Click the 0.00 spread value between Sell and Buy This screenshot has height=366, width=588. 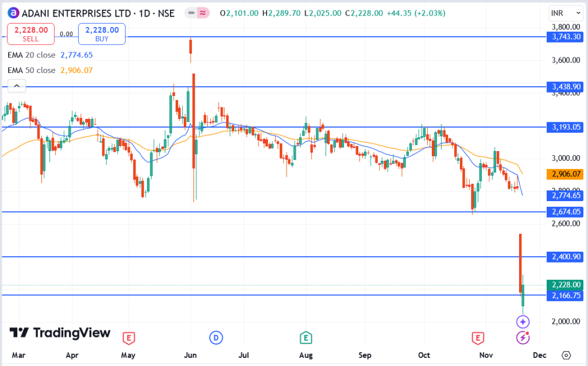coord(67,34)
